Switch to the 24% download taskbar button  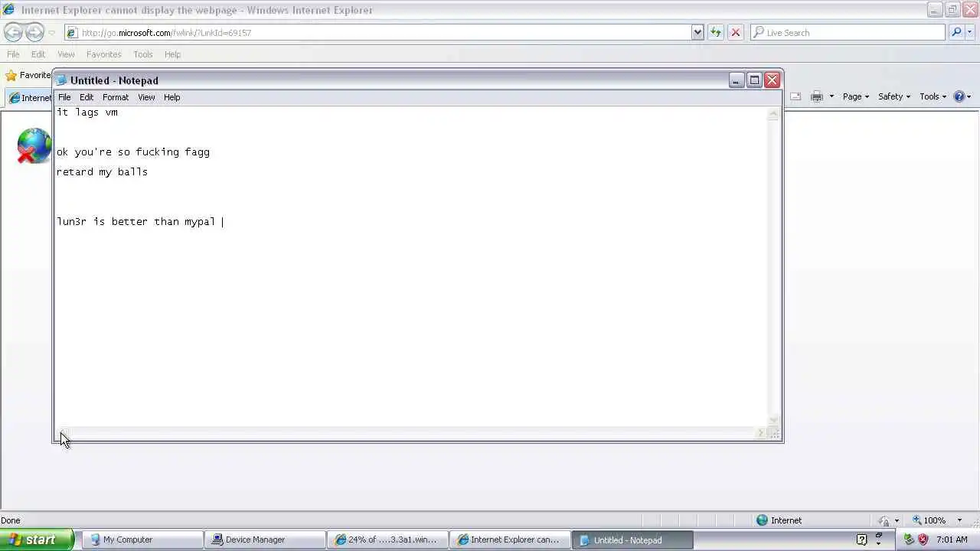387,540
